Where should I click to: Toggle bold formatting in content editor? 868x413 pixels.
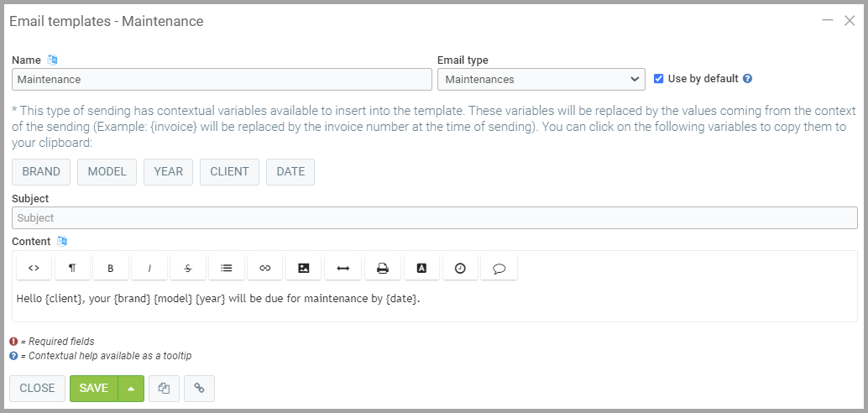[x=111, y=268]
